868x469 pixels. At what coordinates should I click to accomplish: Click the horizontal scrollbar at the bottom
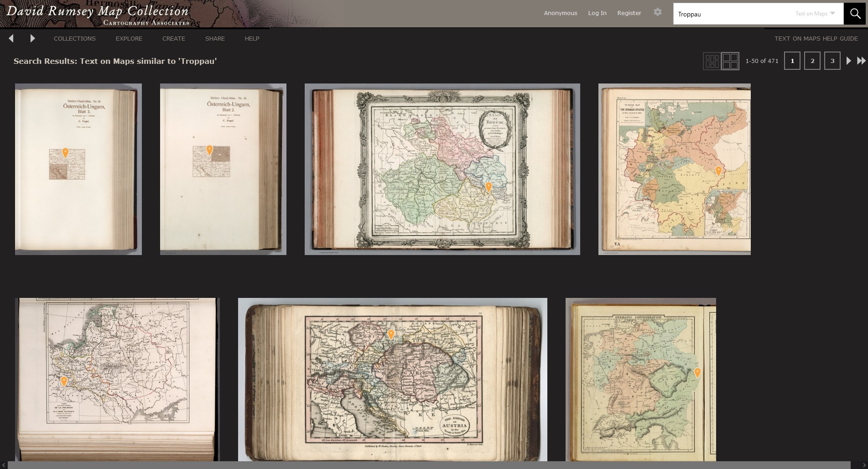pos(429,465)
